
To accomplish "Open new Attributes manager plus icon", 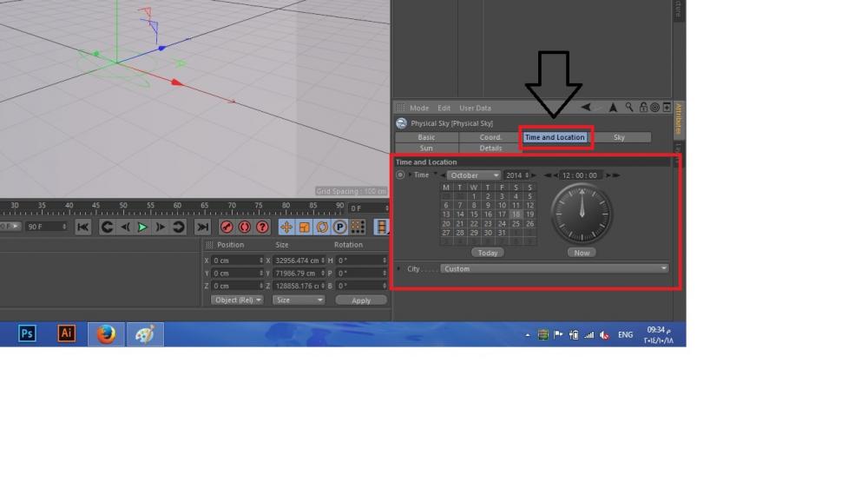I will [x=667, y=108].
